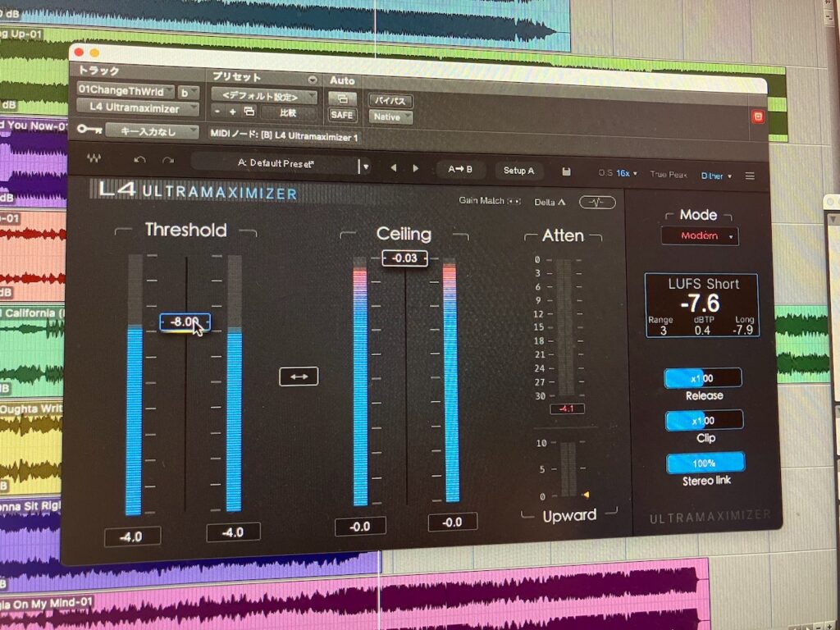840x630 pixels.
Task: Open the L4 Ultramaximizer plugin selector menu
Action: coord(138,108)
